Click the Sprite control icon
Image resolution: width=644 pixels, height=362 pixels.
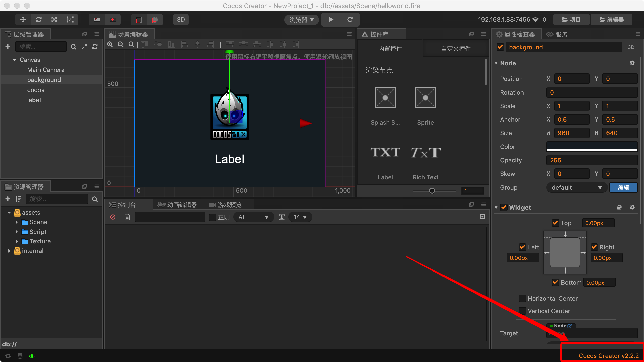pos(425,98)
